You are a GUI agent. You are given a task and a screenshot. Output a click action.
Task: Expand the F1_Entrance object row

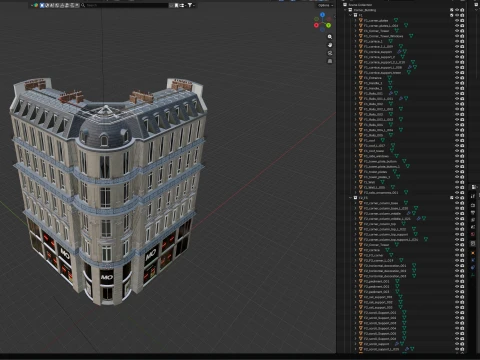[x=355, y=78]
